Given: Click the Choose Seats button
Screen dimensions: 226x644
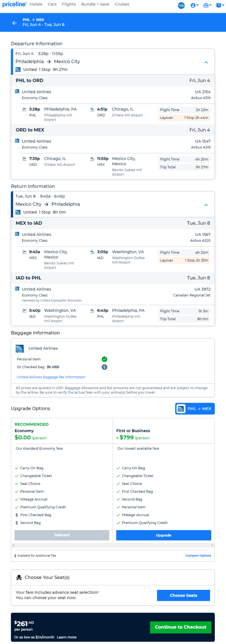Looking at the screenshot, I should pos(183,595).
